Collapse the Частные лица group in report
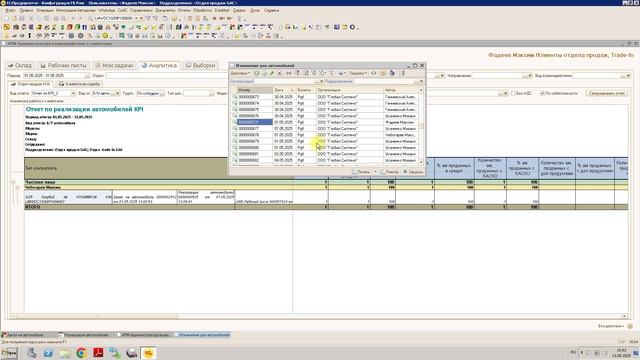 click(13, 182)
